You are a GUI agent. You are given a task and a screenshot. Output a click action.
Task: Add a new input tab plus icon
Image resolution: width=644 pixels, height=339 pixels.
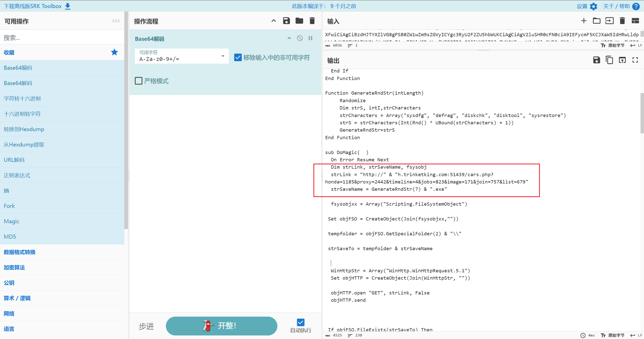point(584,21)
